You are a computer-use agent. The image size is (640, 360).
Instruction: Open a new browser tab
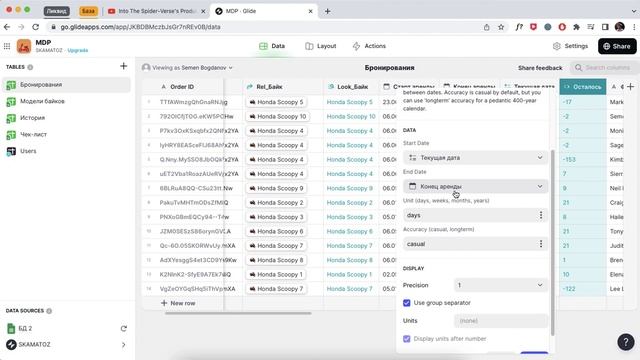pos(327,11)
